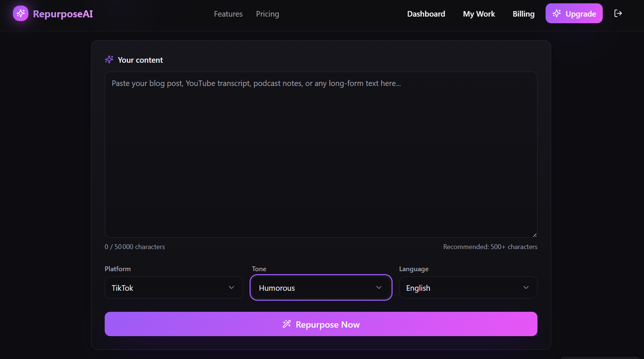Screen dimensions: 644x359
Task: Click the Platform field label
Action: coord(118,269)
